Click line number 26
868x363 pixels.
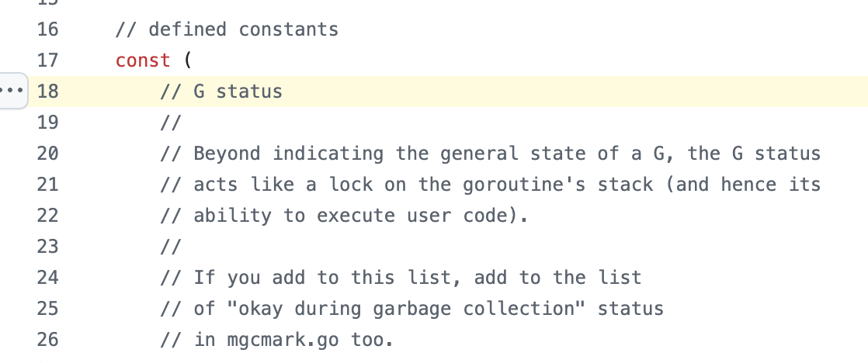pyautogui.click(x=47, y=340)
